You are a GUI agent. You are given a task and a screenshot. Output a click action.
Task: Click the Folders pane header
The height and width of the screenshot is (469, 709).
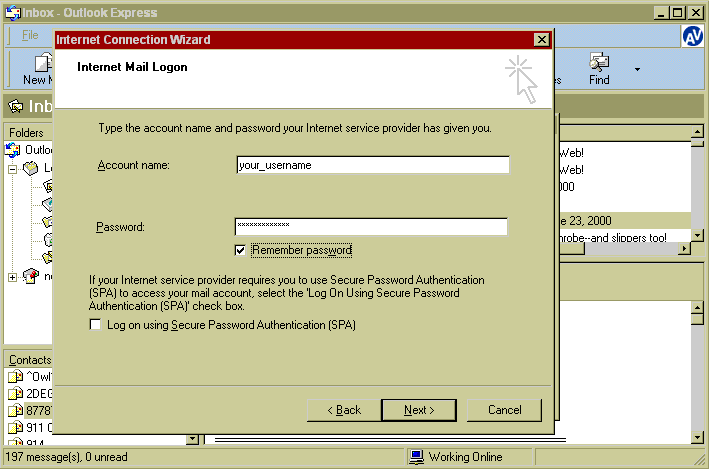tap(28, 133)
